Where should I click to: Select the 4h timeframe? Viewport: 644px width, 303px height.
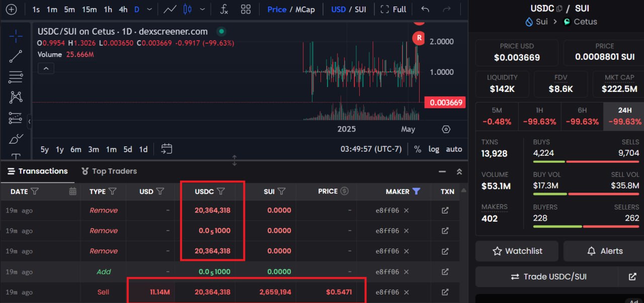pyautogui.click(x=123, y=9)
